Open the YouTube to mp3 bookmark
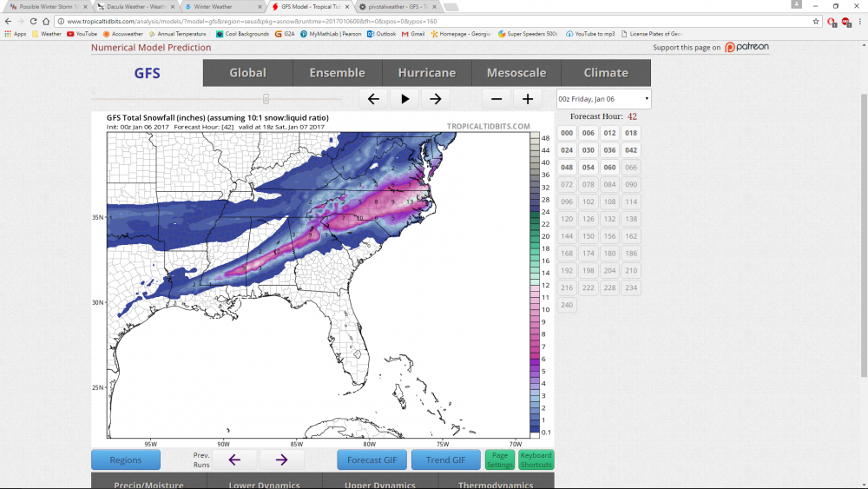 tap(590, 34)
